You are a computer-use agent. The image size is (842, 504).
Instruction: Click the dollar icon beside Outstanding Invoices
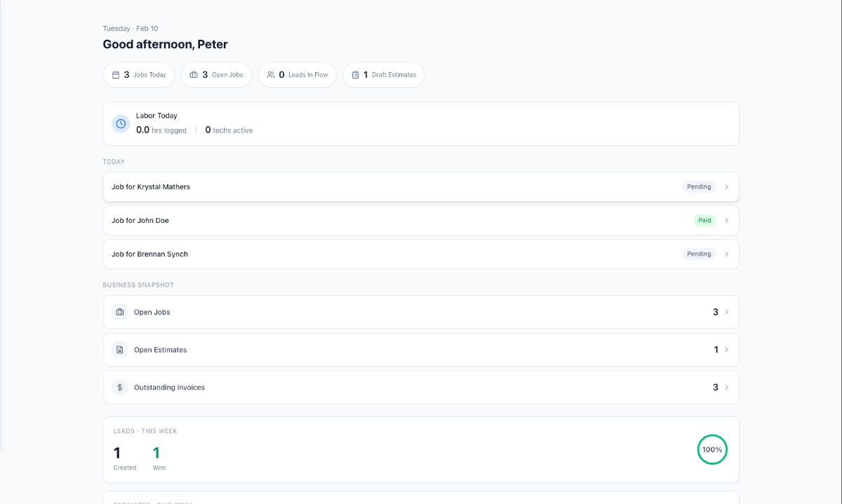[120, 387]
